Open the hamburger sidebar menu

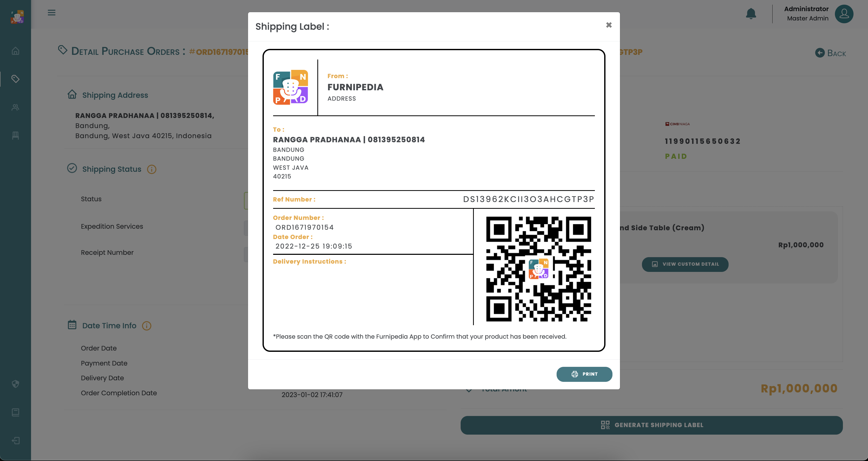pyautogui.click(x=51, y=13)
